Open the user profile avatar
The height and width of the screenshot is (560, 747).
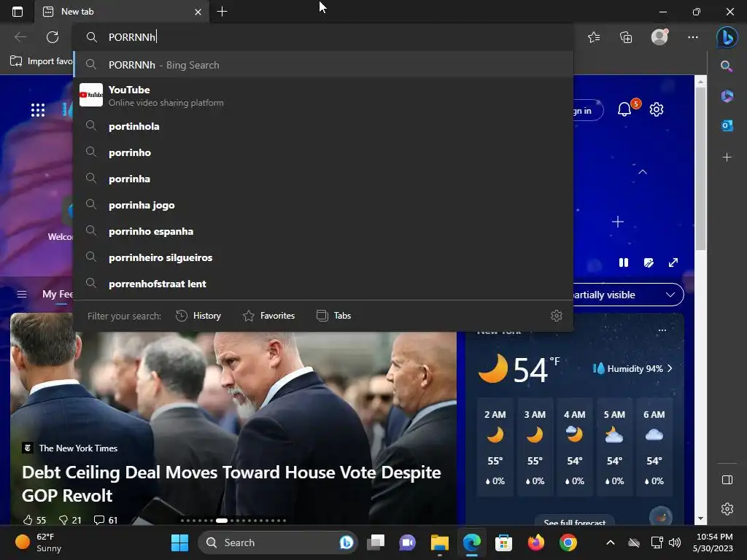pyautogui.click(x=659, y=37)
